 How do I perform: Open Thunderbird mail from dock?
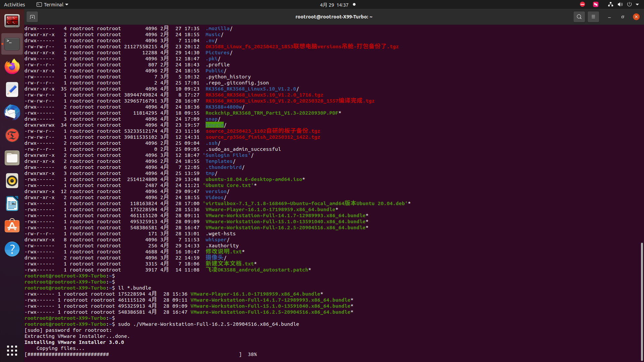click(12, 112)
